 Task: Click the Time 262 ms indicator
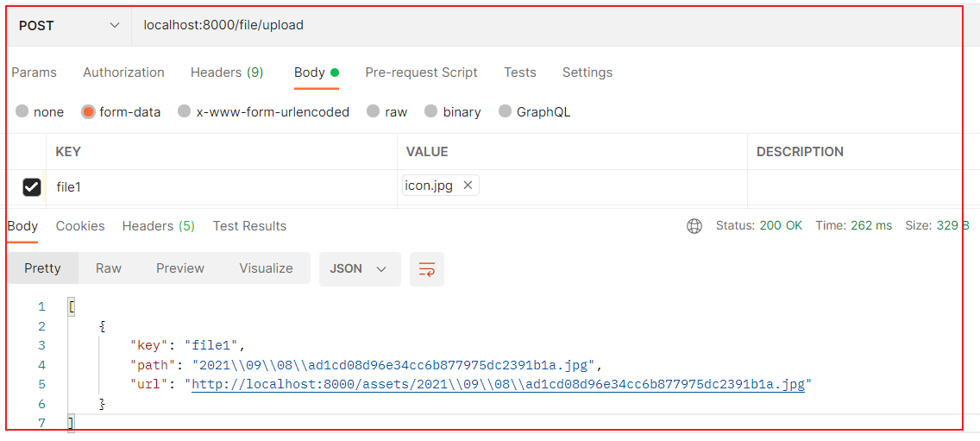[x=854, y=226]
